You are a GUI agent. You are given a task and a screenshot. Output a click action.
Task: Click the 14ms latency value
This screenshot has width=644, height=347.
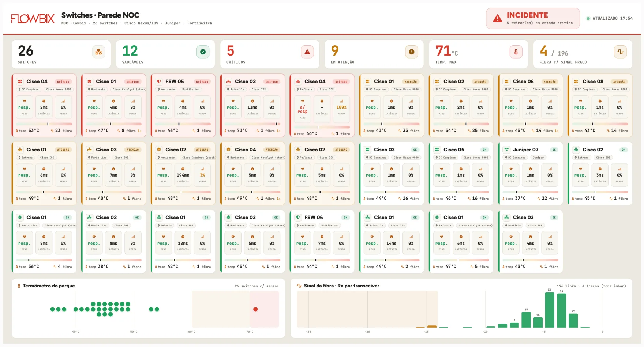click(x=392, y=243)
